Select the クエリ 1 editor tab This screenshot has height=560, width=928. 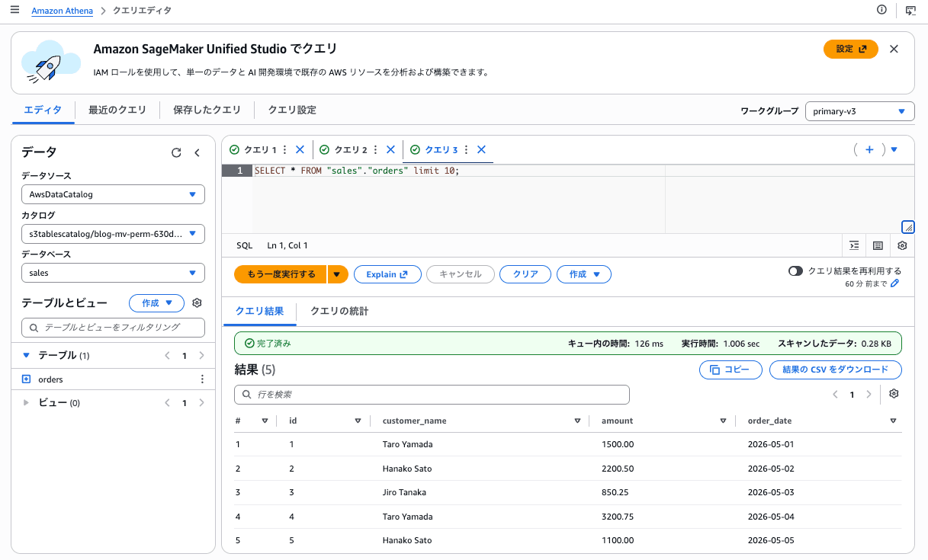259,149
